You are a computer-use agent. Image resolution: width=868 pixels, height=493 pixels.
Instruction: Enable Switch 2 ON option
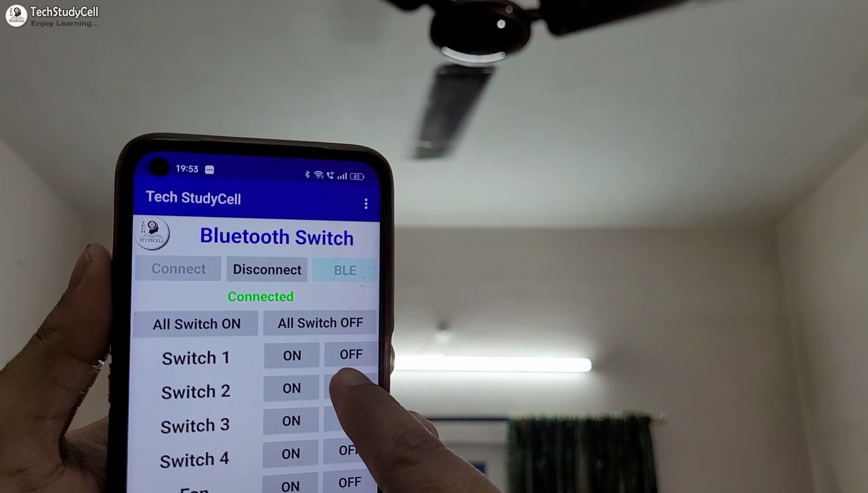pos(292,388)
